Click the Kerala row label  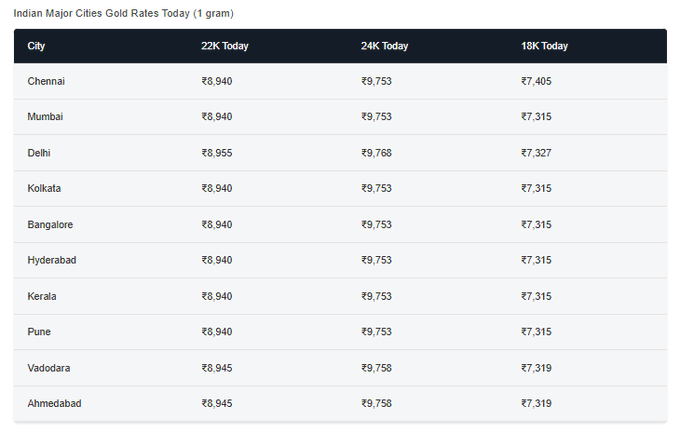pyautogui.click(x=42, y=296)
